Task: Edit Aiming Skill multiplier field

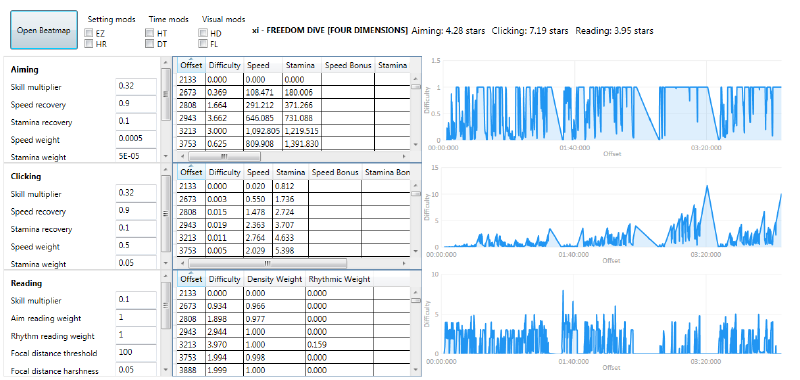Action: point(136,87)
